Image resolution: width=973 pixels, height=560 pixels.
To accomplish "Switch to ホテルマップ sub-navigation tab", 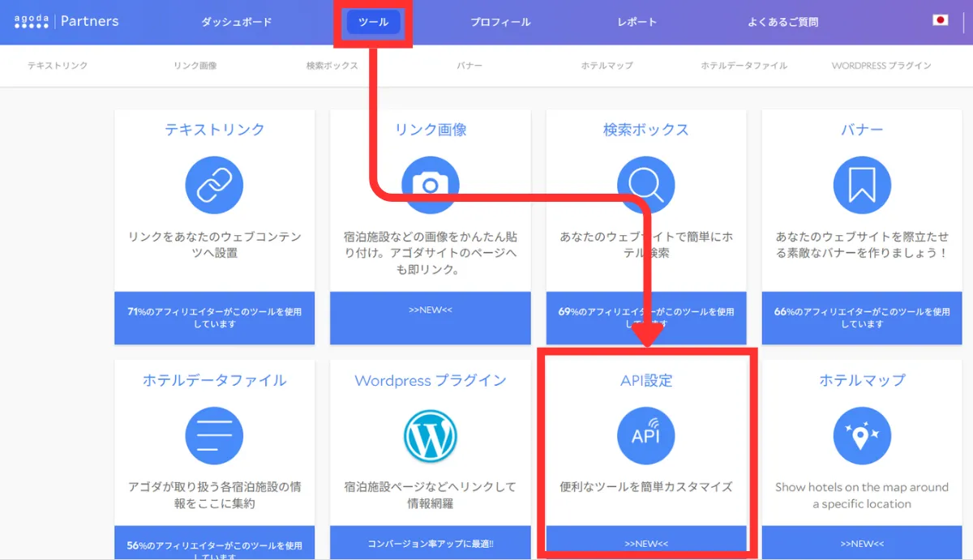I will (x=607, y=66).
